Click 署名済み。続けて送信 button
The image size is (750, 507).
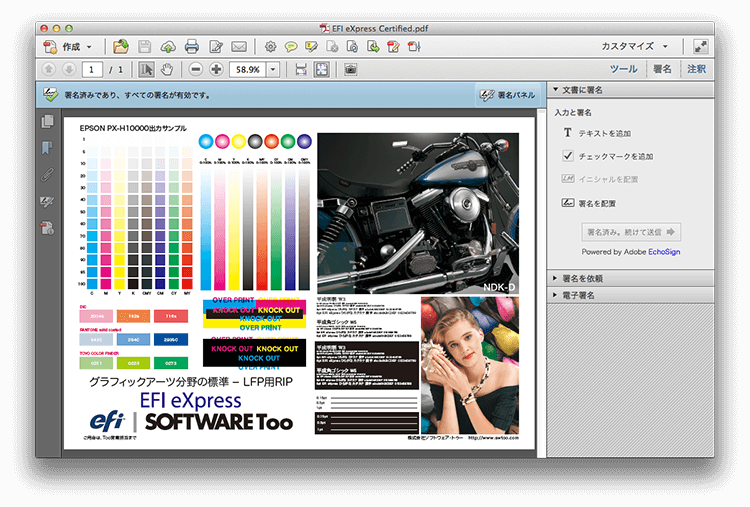tap(631, 232)
